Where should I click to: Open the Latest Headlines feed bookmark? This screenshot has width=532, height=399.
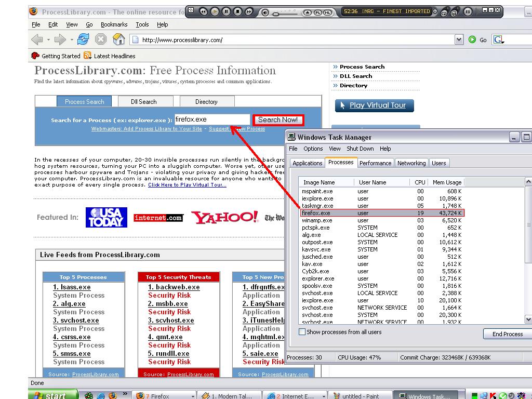pyautogui.click(x=110, y=56)
